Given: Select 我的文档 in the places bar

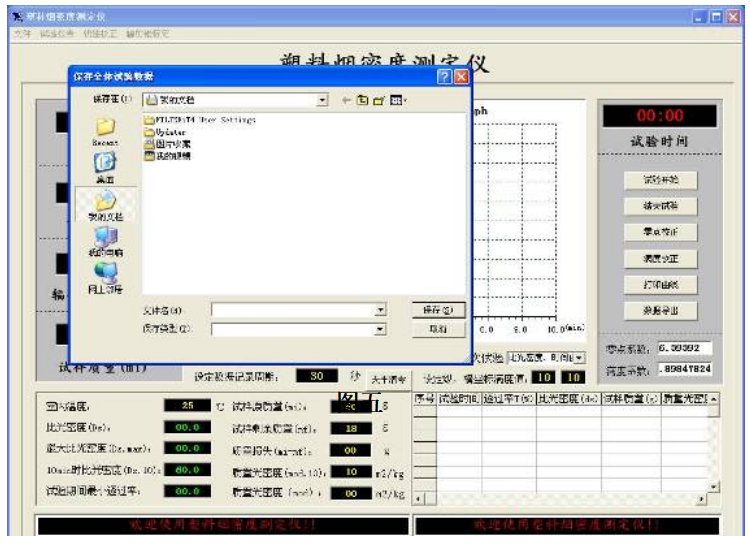Looking at the screenshot, I should pyautogui.click(x=106, y=205).
